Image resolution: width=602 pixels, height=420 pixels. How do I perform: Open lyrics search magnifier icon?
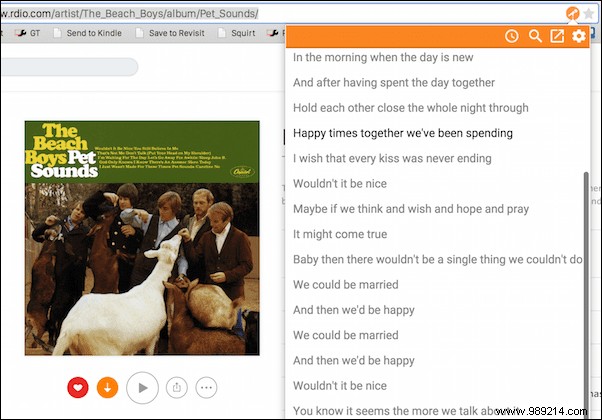point(535,36)
